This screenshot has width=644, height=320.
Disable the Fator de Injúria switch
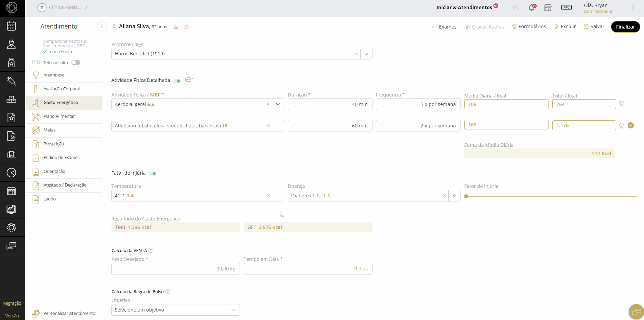click(x=153, y=174)
